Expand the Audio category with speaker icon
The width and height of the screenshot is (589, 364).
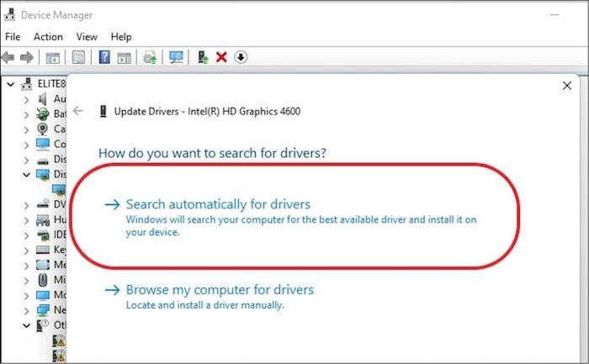26,99
